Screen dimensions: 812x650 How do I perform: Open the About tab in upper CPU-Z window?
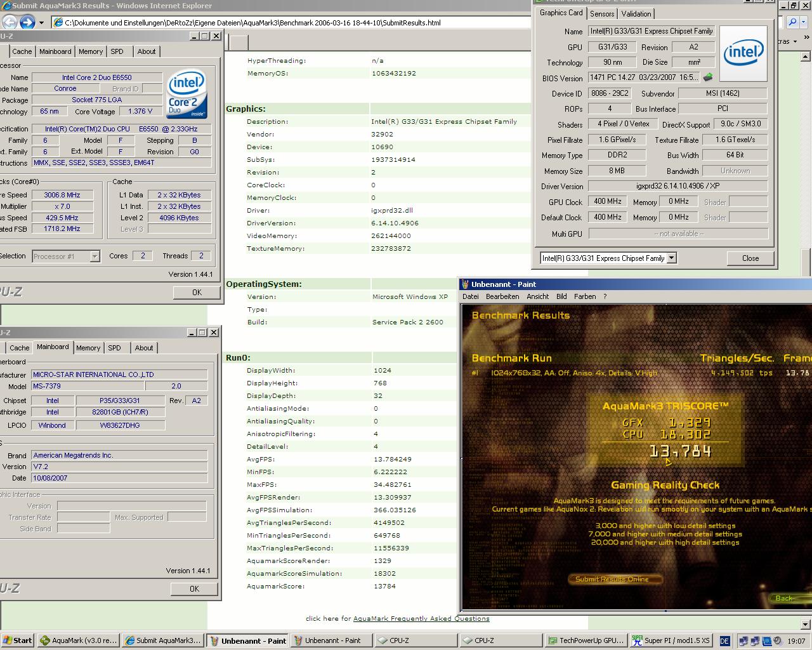pos(147,51)
